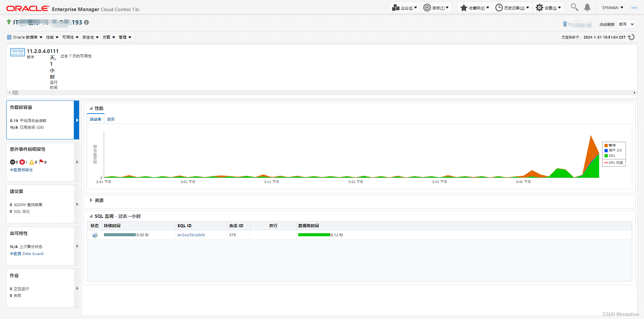Open the 未配置 Data Guard link
644x319 pixels.
(26, 254)
